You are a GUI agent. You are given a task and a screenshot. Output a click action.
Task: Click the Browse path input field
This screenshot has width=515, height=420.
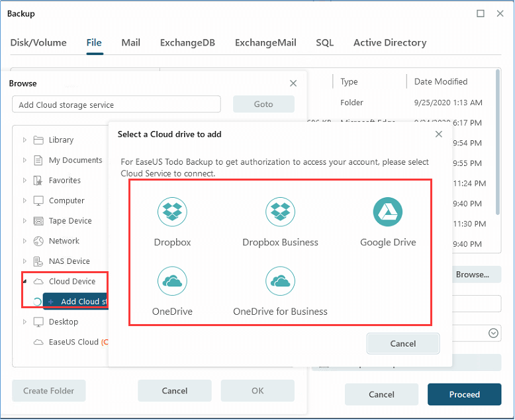pyautogui.click(x=117, y=105)
